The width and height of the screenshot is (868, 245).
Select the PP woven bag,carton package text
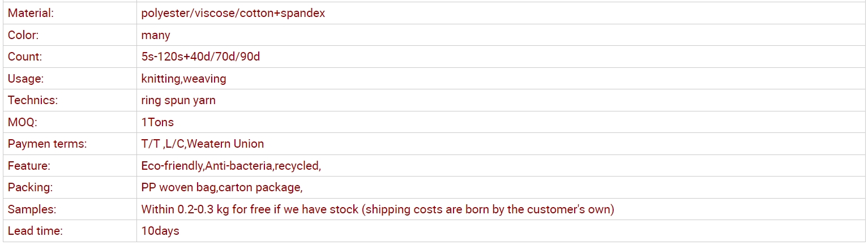point(222,187)
